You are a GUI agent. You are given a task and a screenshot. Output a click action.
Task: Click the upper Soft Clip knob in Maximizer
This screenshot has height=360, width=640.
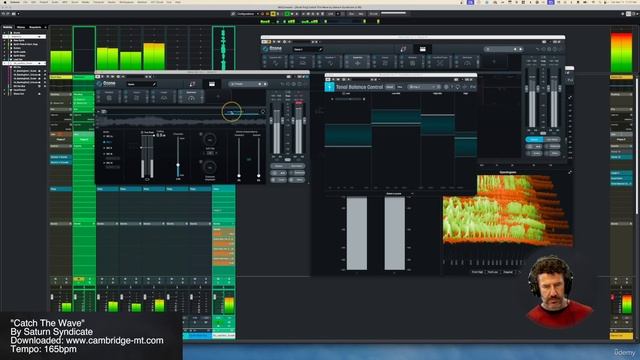(x=210, y=139)
